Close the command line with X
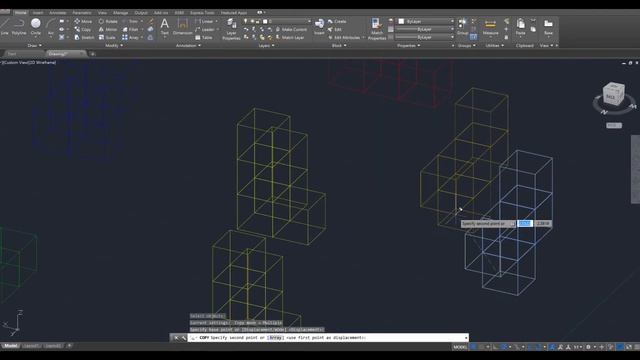The height and width of the screenshot is (360, 640). point(176,338)
